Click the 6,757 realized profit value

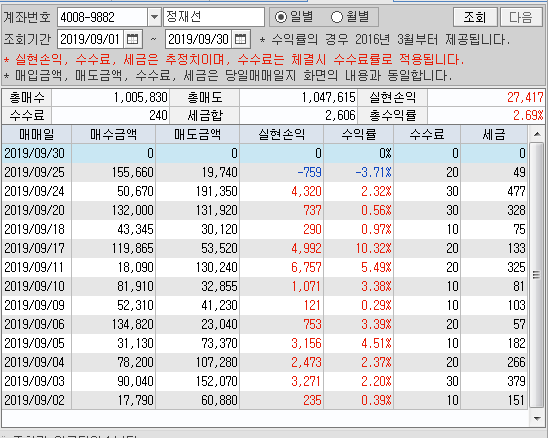[306, 267]
